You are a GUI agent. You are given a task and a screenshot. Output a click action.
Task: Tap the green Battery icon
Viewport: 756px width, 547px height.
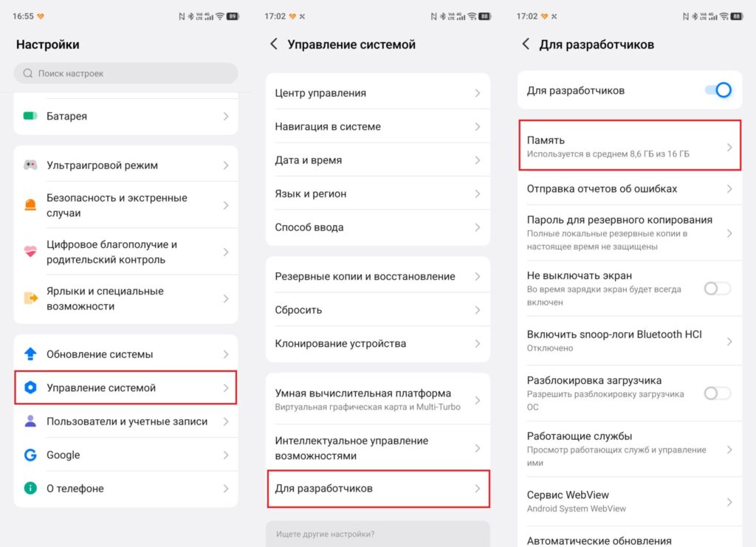click(30, 116)
